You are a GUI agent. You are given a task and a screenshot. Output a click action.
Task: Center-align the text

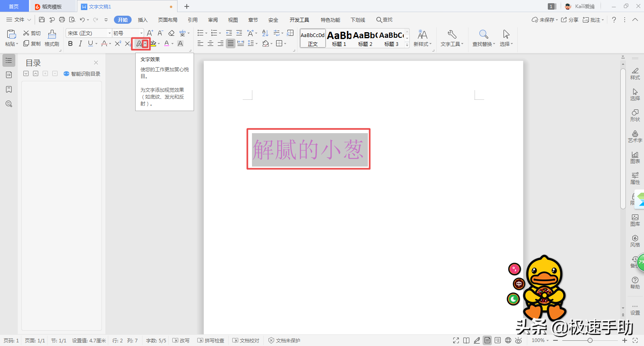211,43
